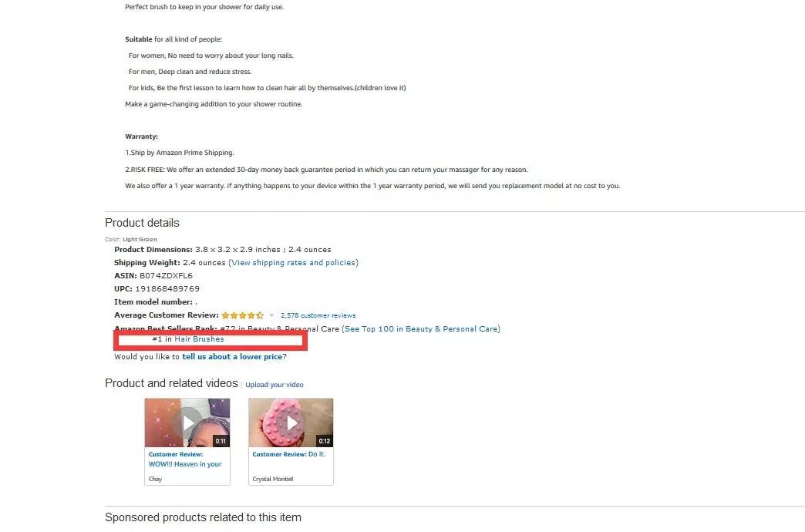The width and height of the screenshot is (805, 532).
Task: Open the Hair Brushes category link
Action: coord(199,339)
